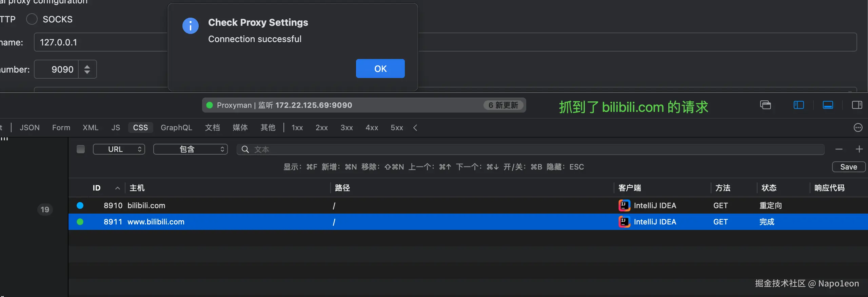This screenshot has height=297, width=868.
Task: Click the GET method cell of bilibili.com row
Action: [721, 205]
